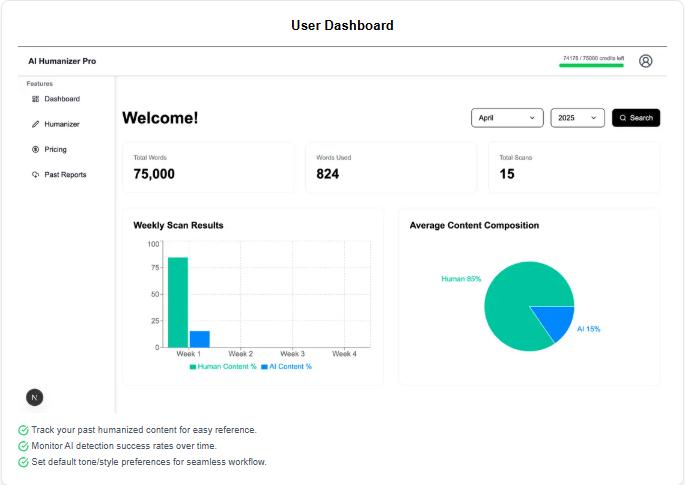Click the round N badge icon

pos(34,397)
